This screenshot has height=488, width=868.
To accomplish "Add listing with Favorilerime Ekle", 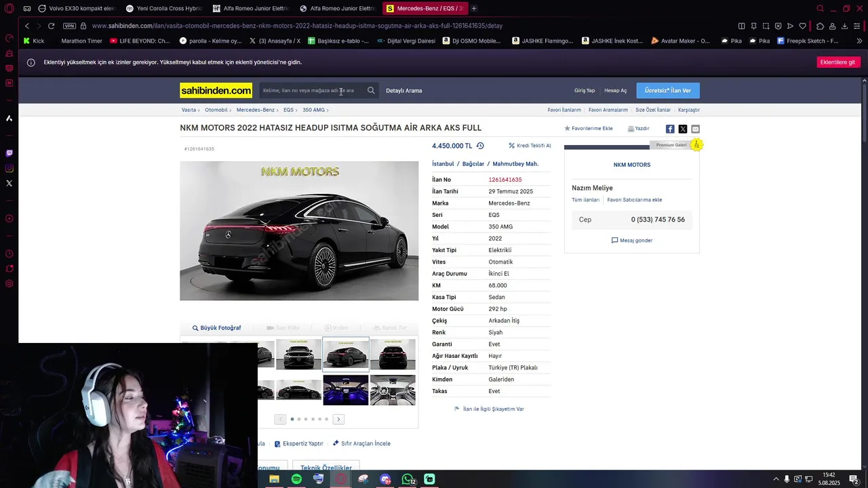I will click(589, 128).
